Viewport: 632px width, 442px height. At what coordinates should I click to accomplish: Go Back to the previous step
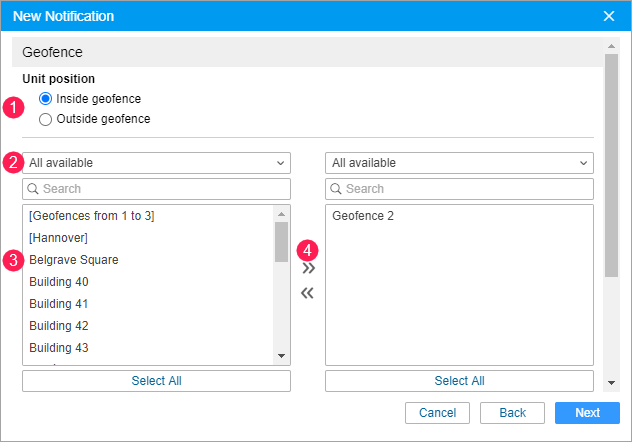pyautogui.click(x=512, y=413)
